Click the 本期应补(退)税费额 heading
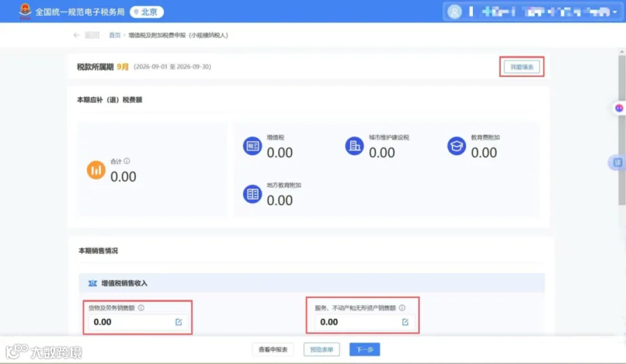The image size is (626, 364). point(109,99)
